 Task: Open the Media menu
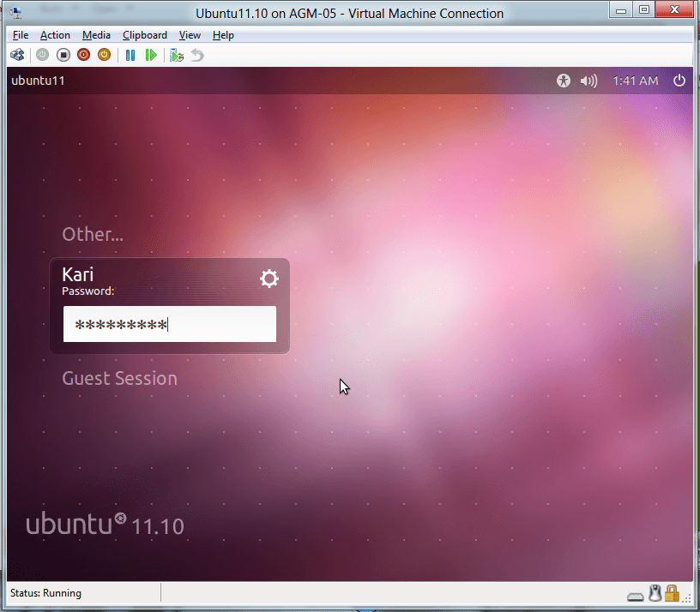click(x=96, y=35)
